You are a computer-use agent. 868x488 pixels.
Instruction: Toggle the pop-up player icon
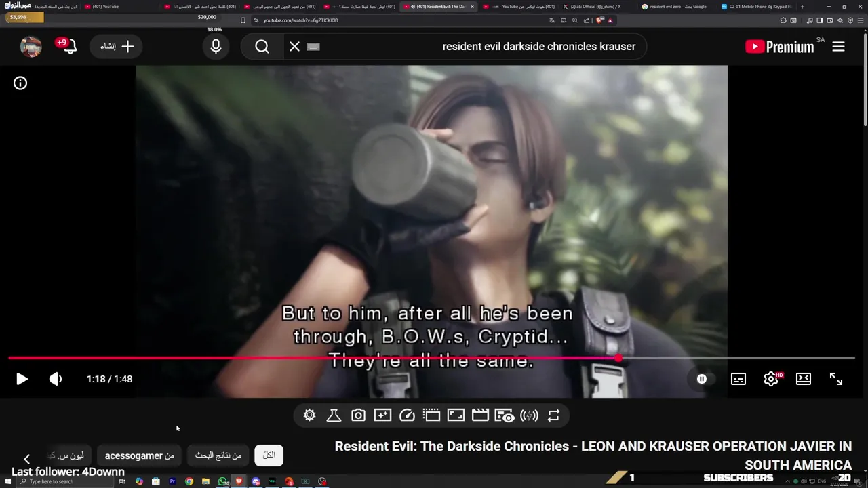tap(431, 415)
